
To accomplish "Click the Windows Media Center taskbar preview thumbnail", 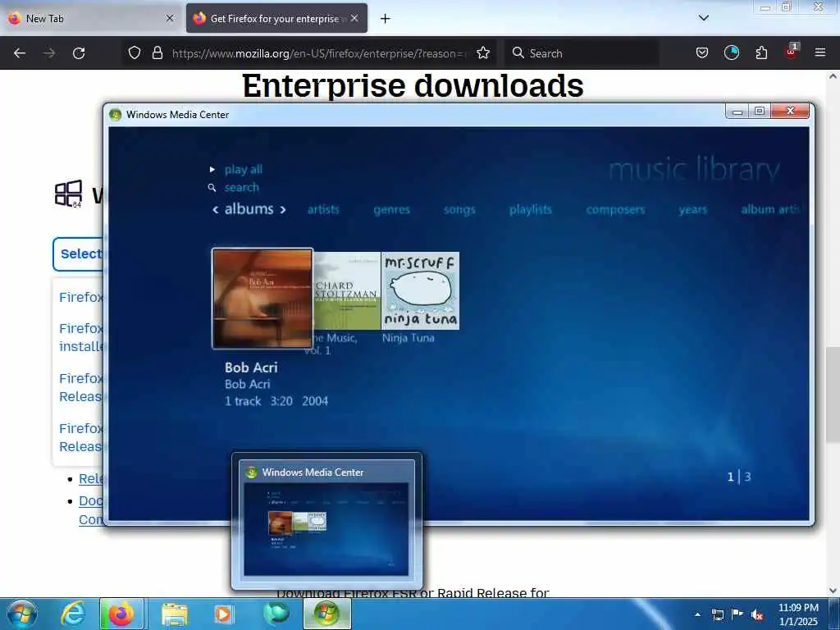I will tap(326, 529).
